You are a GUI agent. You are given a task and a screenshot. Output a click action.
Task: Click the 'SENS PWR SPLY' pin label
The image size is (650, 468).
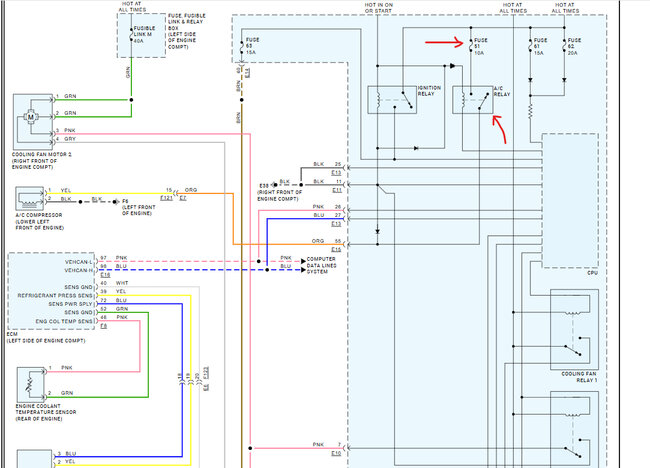pyautogui.click(x=70, y=304)
